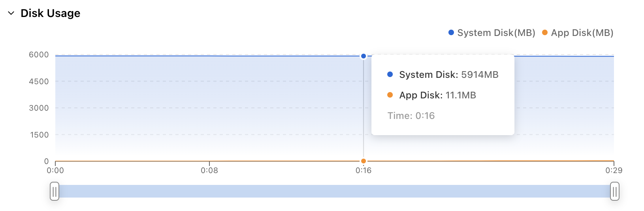
Task: Click the left zoom slider handle
Action: [55, 191]
